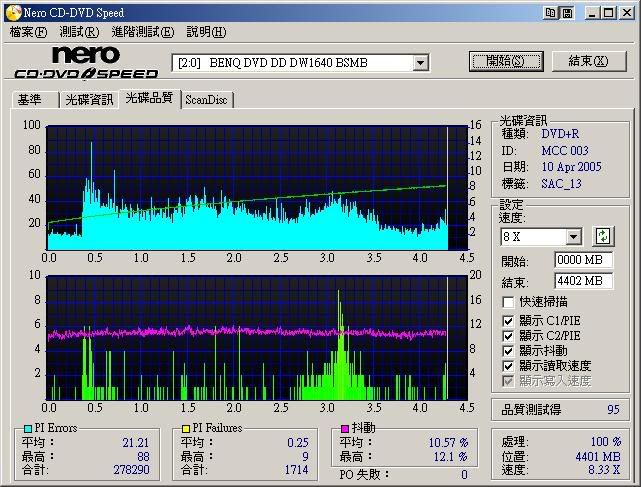The width and height of the screenshot is (641, 487).
Task: Close the Nero CD-DVD Speed window
Action: click(626, 13)
